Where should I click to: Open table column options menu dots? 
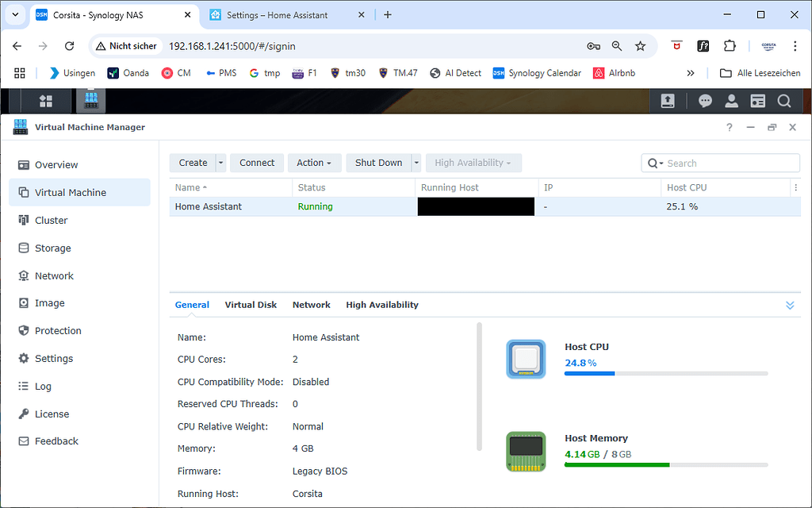point(795,187)
